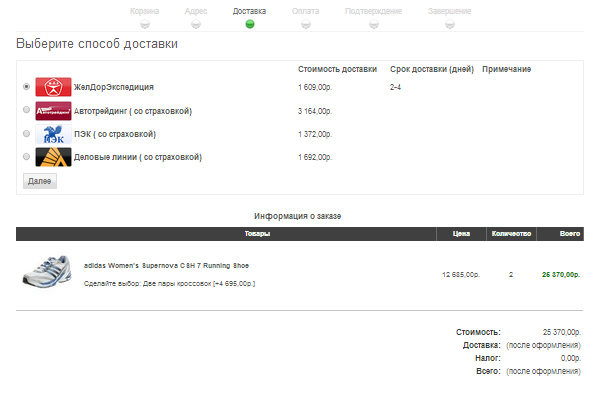600x395 pixels.
Task: Go to the Корзина step label
Action: point(145,11)
